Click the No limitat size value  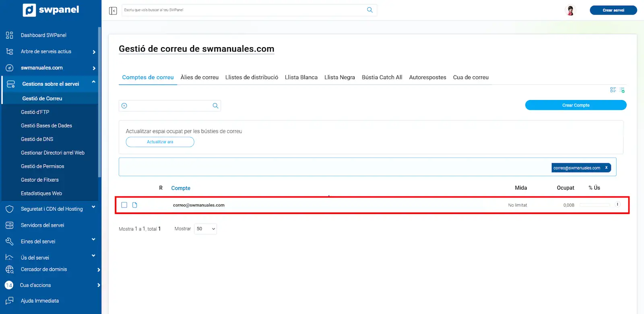pos(517,205)
